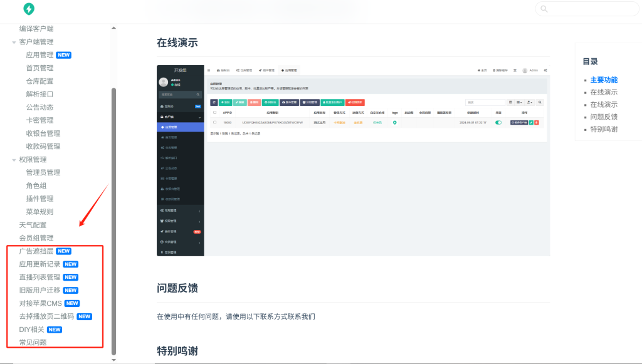This screenshot has width=642, height=364.
Task: Check the select-all checkbox in the table header
Action: point(216,112)
